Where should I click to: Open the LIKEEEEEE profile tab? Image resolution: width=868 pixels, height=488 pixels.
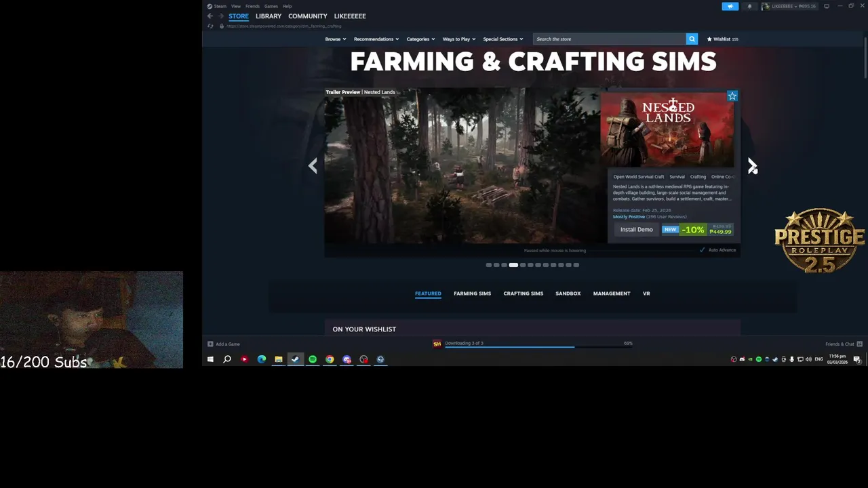point(350,16)
